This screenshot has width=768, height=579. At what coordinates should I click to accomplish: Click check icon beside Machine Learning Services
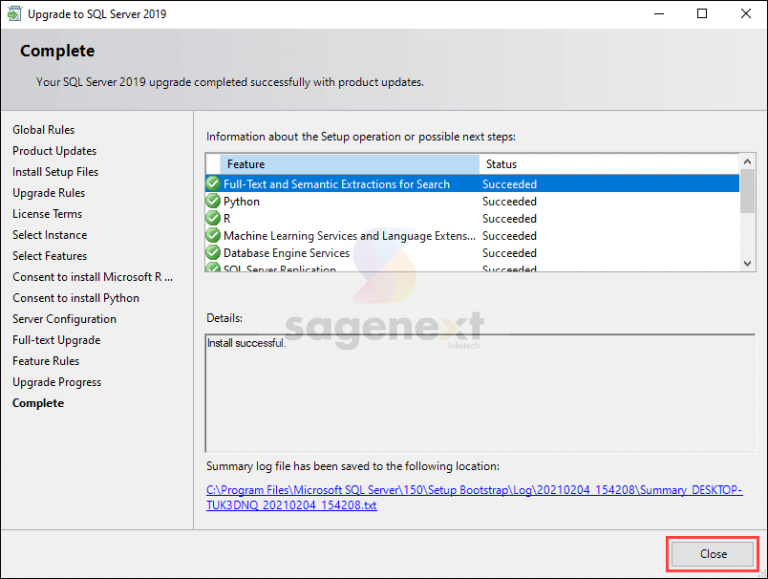[213, 235]
